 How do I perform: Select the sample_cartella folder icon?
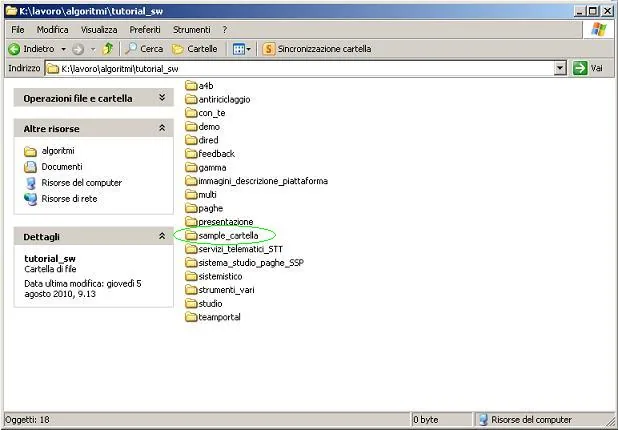pos(191,235)
